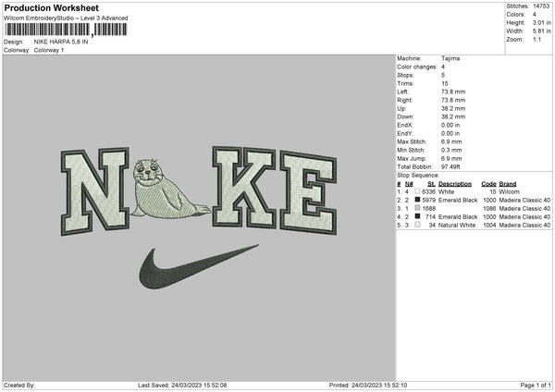
Task: Click the 'Down:' label
Action: pyautogui.click(x=405, y=116)
